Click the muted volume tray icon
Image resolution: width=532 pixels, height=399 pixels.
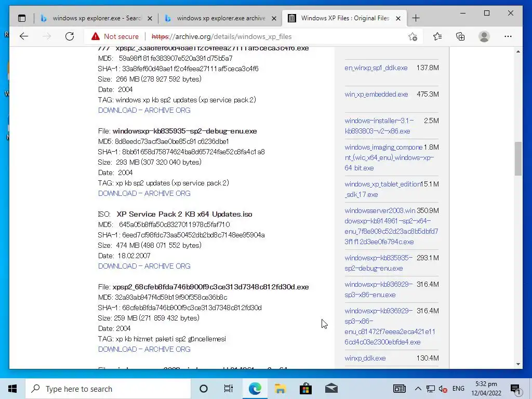point(443,389)
